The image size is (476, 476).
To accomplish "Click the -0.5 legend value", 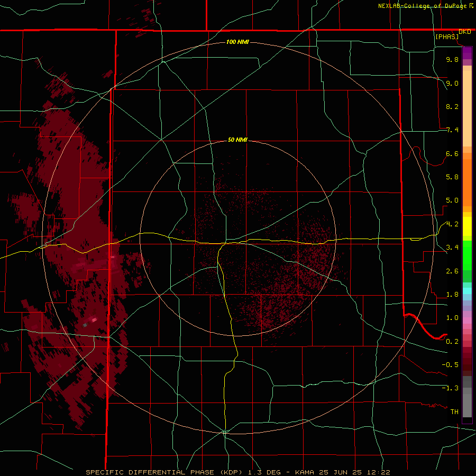I will pos(450,365).
